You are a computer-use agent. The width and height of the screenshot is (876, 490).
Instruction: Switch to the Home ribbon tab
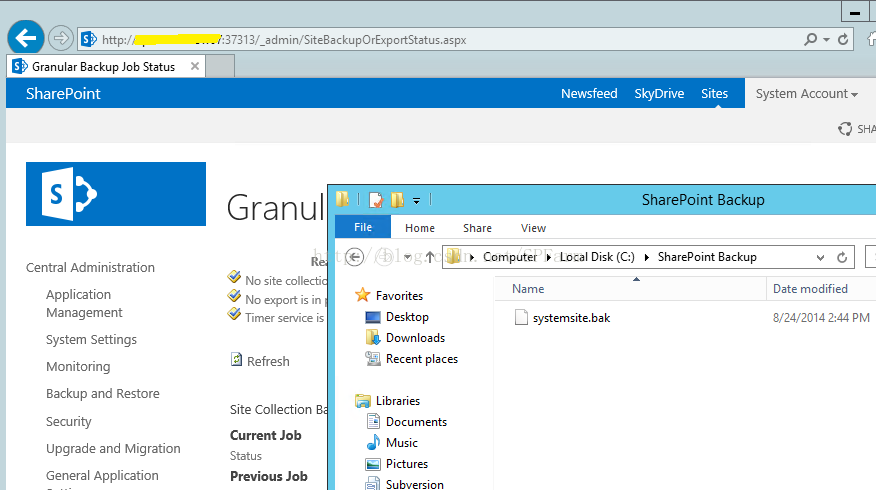420,228
